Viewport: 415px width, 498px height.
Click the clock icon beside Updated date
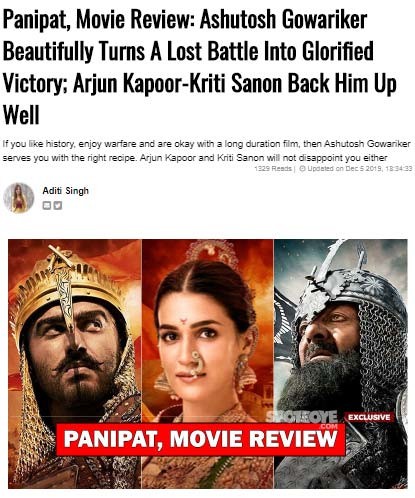pyautogui.click(x=302, y=169)
